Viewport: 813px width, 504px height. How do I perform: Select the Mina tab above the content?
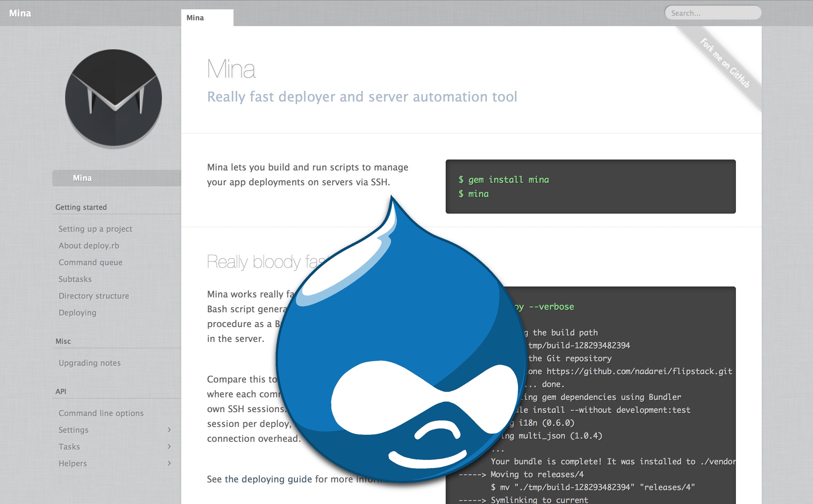[x=207, y=18]
